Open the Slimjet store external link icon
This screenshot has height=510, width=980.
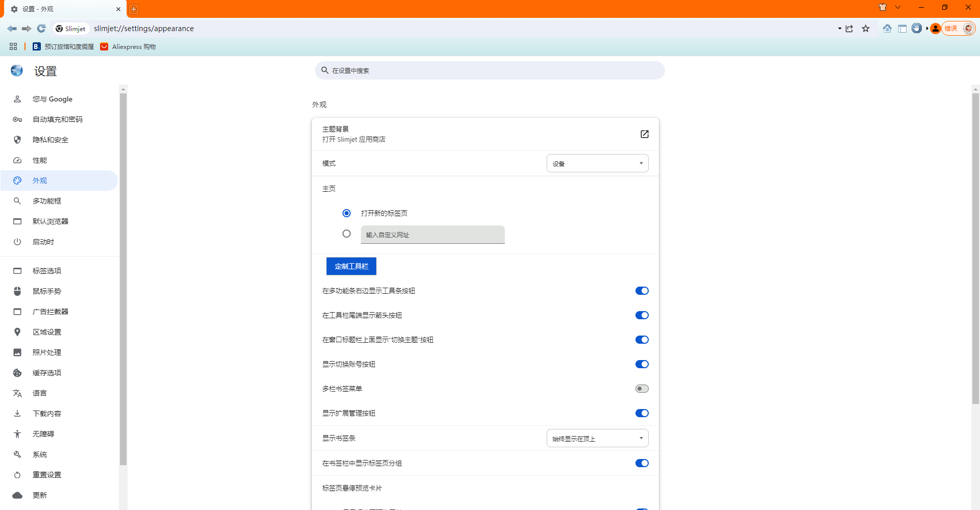[x=645, y=134]
